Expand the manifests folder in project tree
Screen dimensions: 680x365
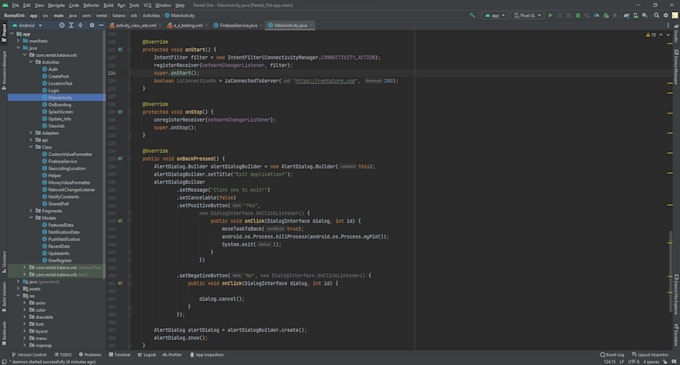[19, 41]
